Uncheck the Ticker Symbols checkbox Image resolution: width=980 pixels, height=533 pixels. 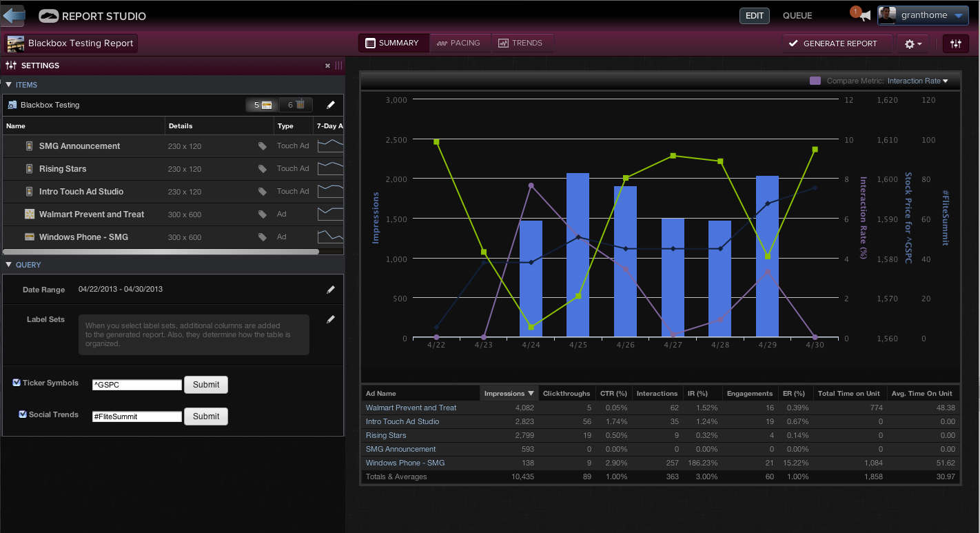[x=17, y=383]
